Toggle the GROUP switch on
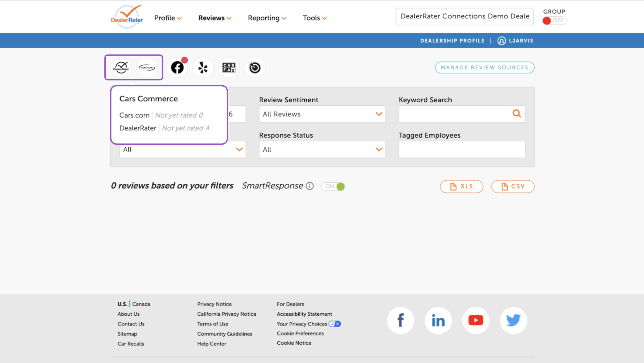644x363 pixels. click(x=554, y=20)
